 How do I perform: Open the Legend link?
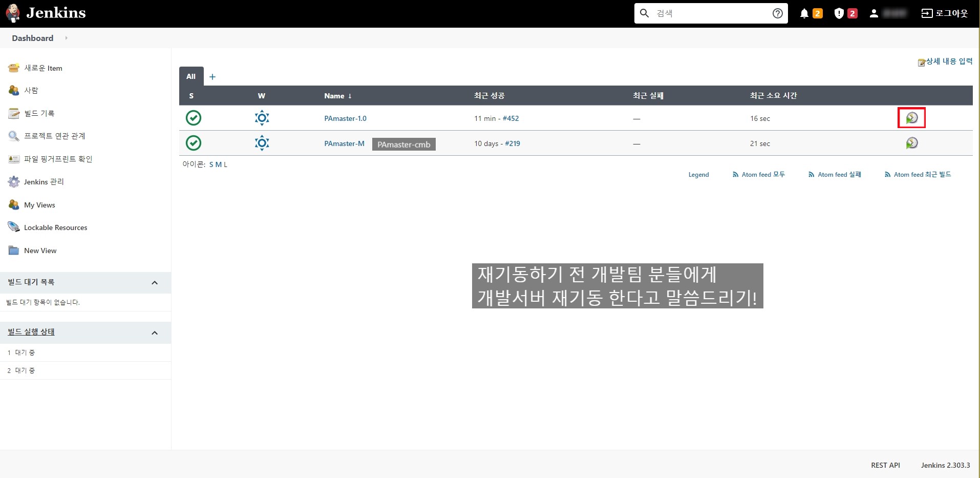click(698, 175)
